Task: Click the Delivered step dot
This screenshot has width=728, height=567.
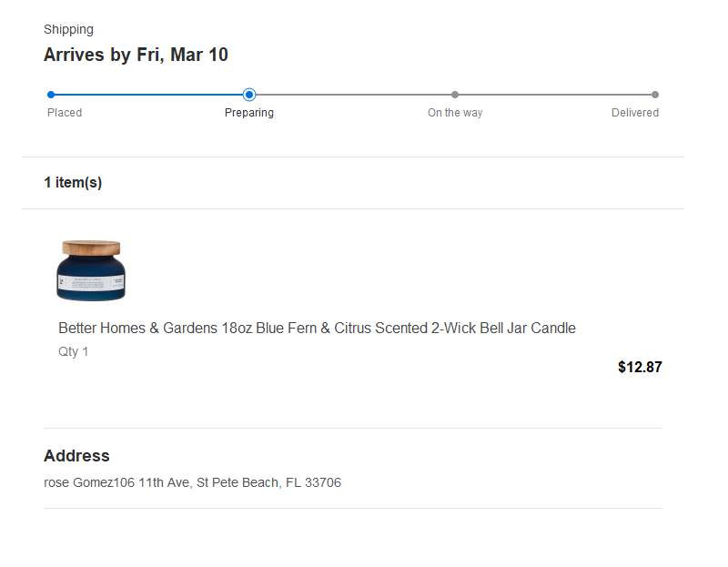Action: pyautogui.click(x=655, y=94)
